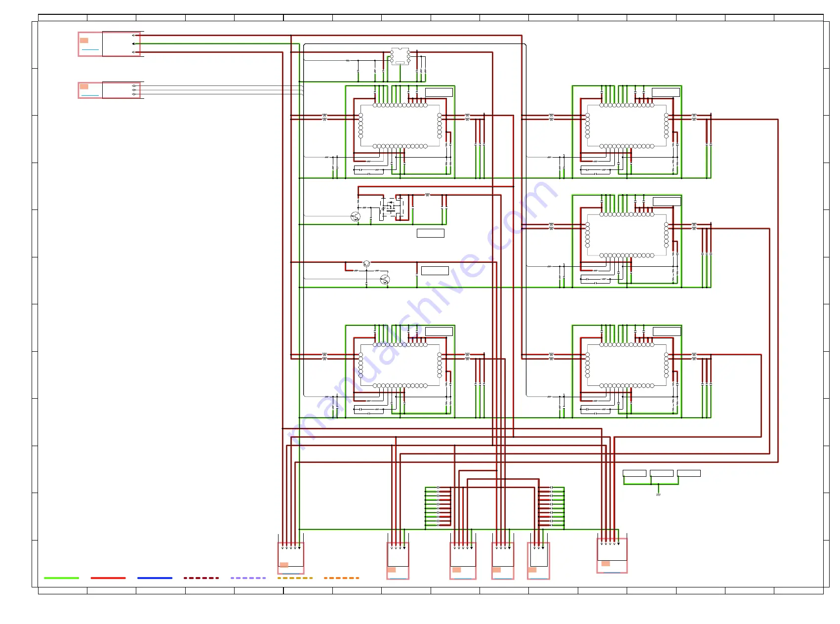The width and height of the screenshot is (840, 624).
Task: Select the dark red dashed legend line
Action: 201,578
